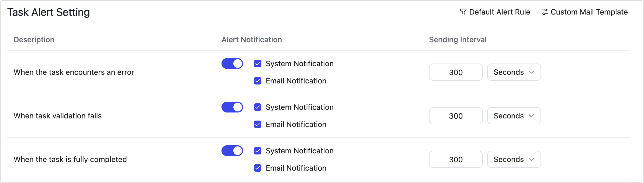Screen dimensions: 644x183
Task: Click the Custom Mail Template sliders icon
Action: coord(545,12)
